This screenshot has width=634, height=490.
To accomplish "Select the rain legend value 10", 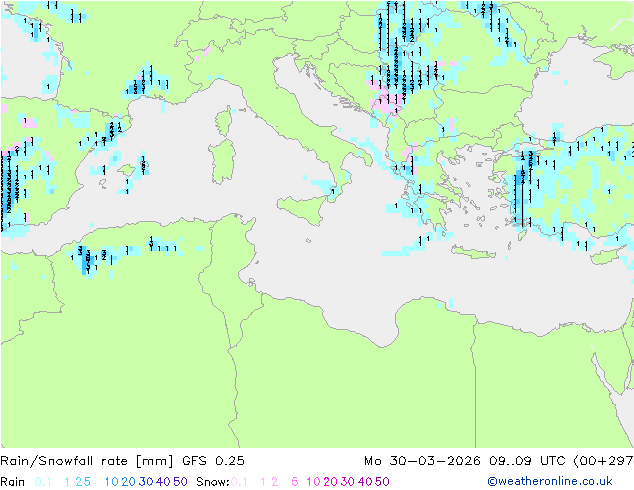I will tap(111, 482).
